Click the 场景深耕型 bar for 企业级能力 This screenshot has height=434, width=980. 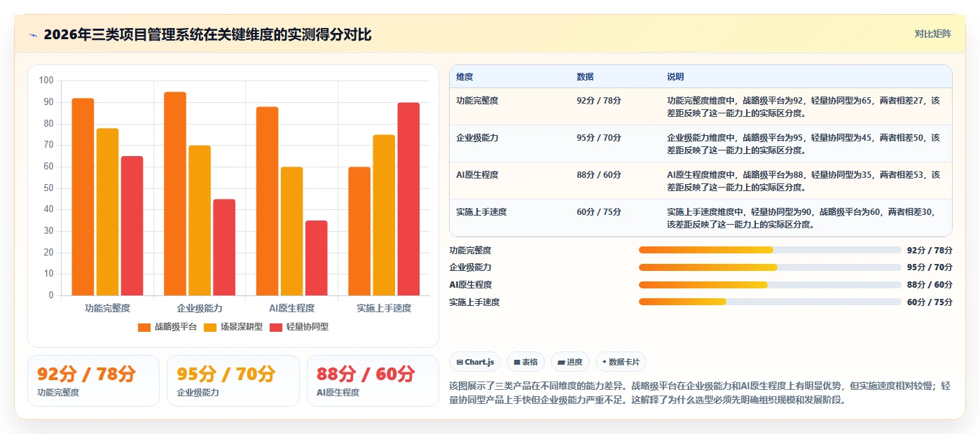200,220
